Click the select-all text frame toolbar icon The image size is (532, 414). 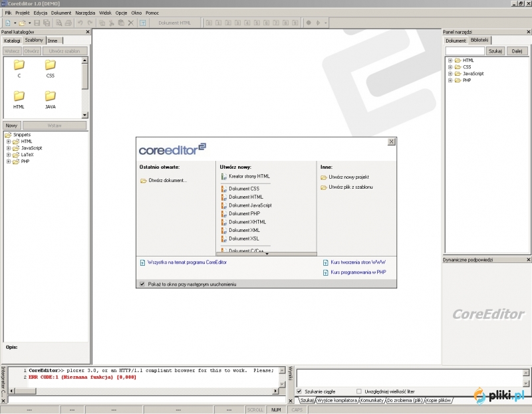[143, 23]
